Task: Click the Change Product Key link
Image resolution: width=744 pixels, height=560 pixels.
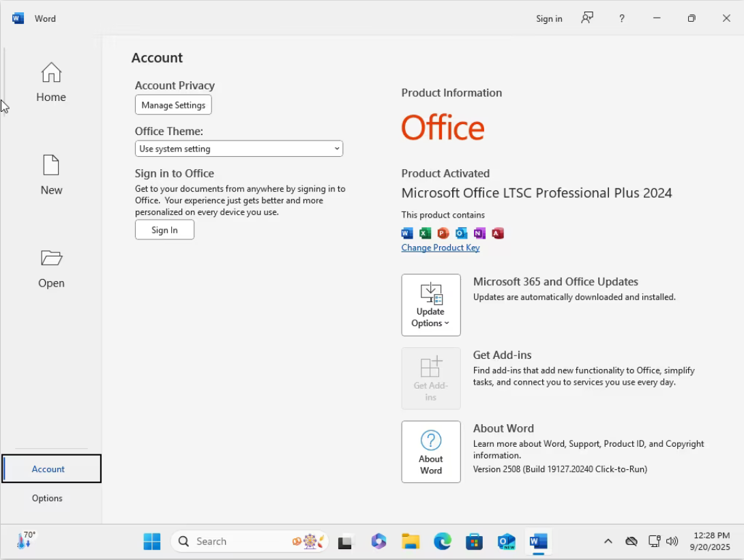Action: point(441,248)
